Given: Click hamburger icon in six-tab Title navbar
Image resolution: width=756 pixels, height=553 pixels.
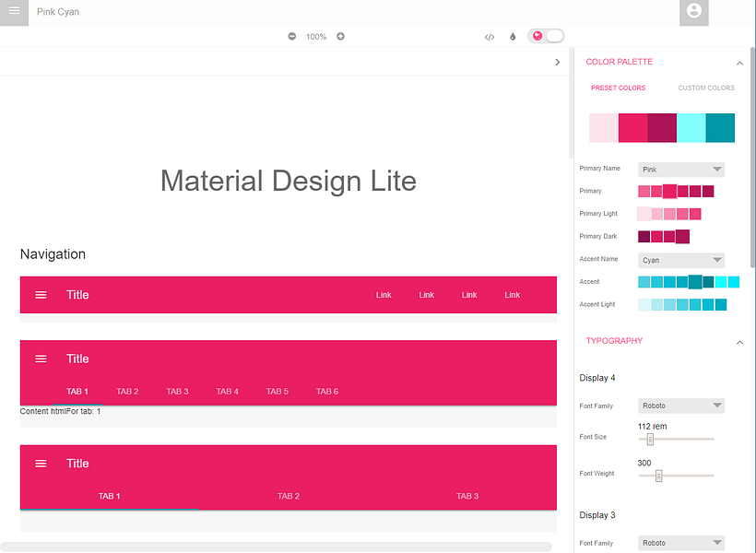Looking at the screenshot, I should coord(41,359).
